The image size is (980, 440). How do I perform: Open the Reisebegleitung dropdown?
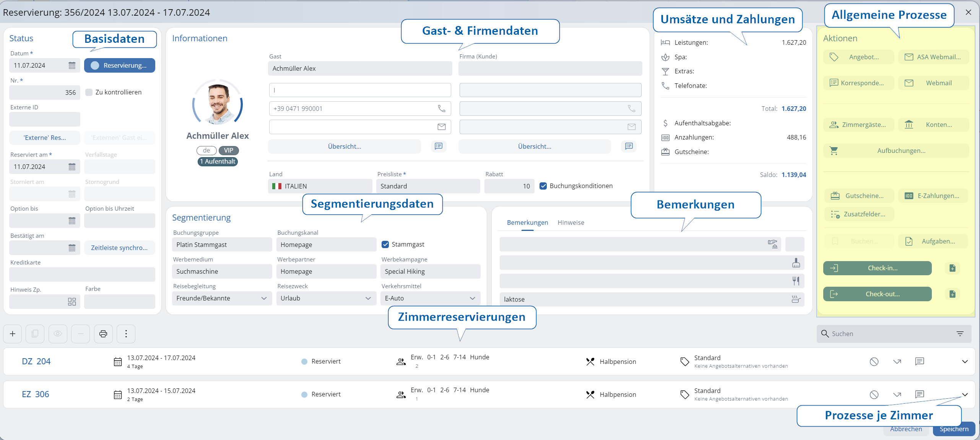point(222,298)
